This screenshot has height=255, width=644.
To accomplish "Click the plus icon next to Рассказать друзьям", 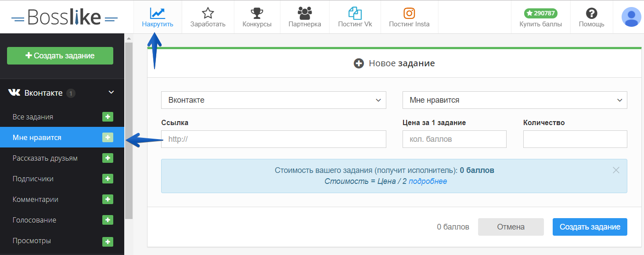I will coord(108,158).
